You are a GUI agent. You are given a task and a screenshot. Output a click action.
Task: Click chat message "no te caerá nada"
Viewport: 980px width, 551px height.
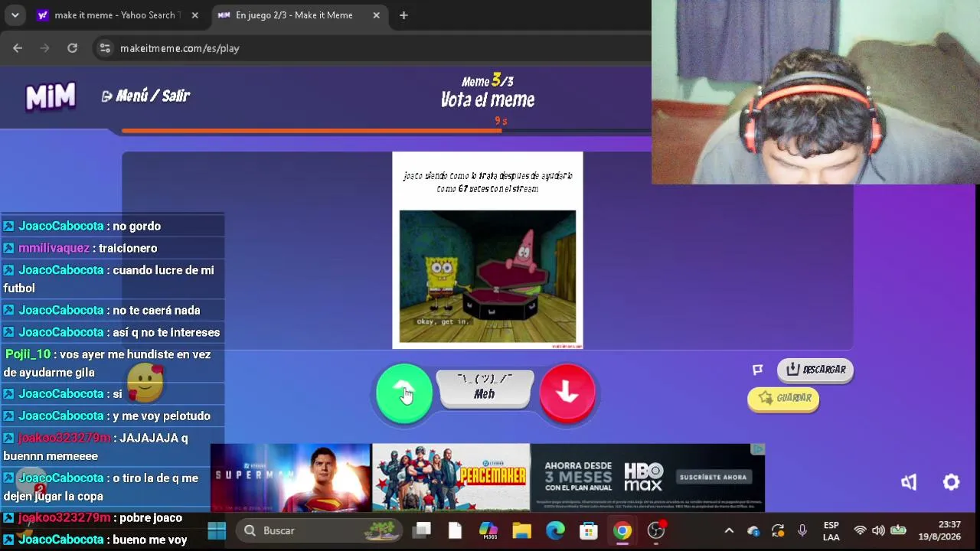(156, 310)
